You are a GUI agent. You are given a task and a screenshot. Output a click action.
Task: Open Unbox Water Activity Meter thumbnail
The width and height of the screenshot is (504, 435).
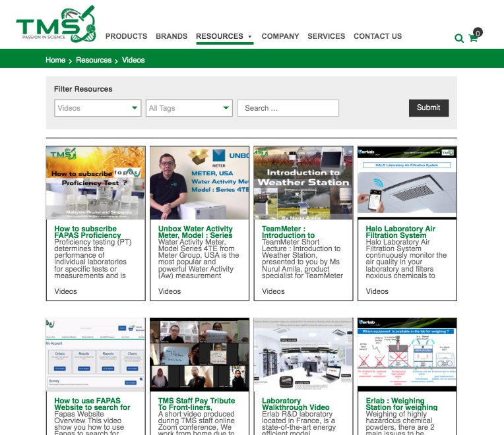pyautogui.click(x=200, y=183)
